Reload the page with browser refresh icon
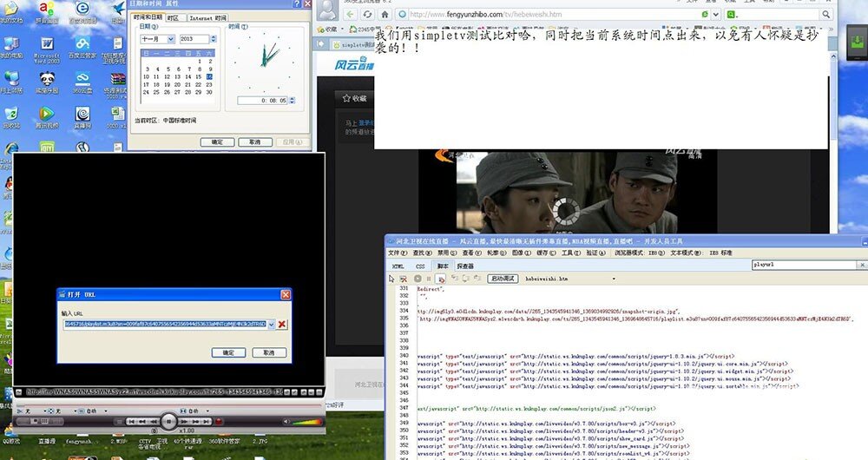The image size is (868, 460). tap(367, 15)
